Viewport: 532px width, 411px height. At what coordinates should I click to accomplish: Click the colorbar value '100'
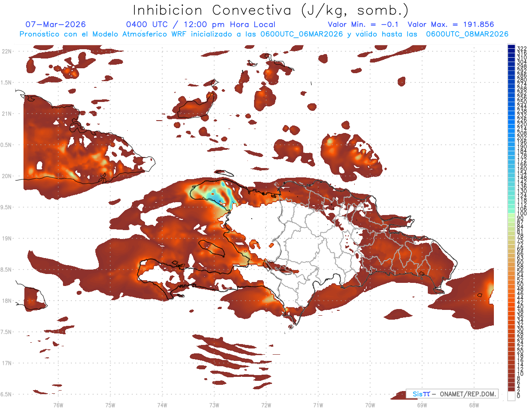tap(522, 213)
